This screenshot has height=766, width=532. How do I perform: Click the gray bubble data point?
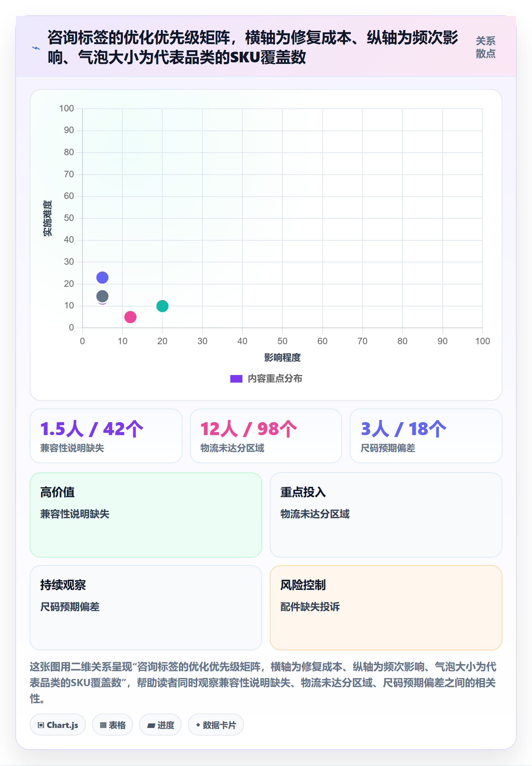click(x=102, y=296)
